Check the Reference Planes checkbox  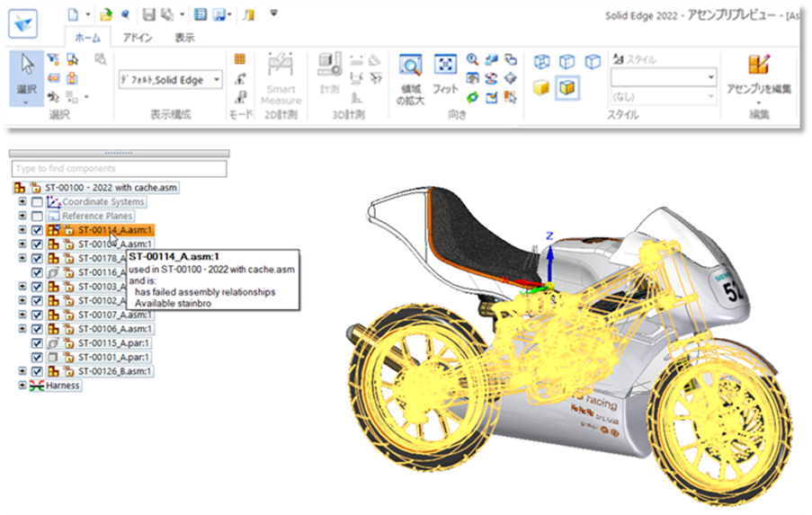coord(37,217)
